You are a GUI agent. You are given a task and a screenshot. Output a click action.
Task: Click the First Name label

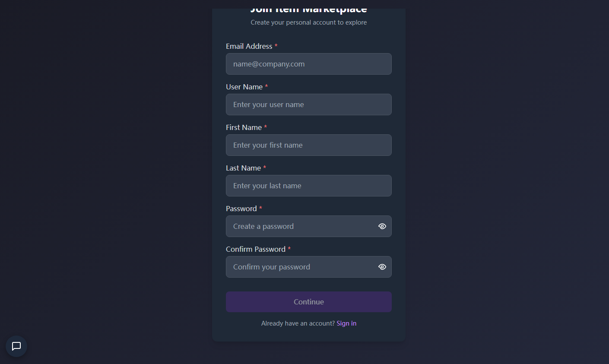click(x=244, y=127)
